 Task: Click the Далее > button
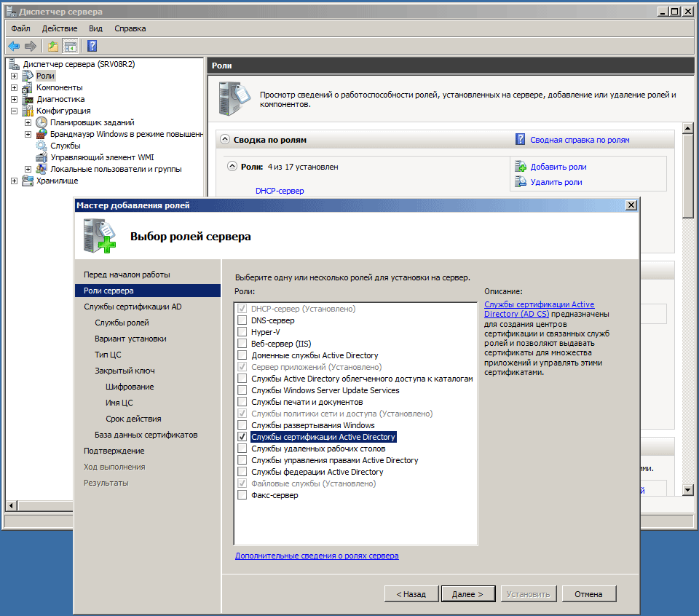click(x=467, y=594)
